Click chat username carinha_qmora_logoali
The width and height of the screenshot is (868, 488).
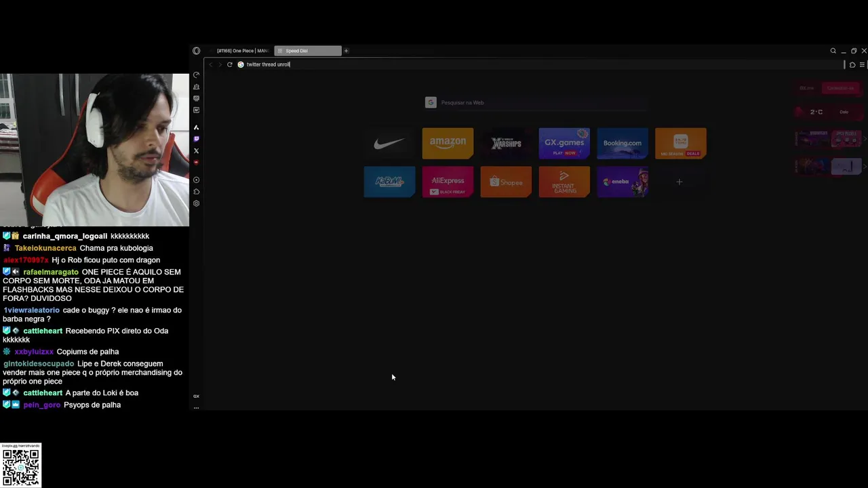coord(65,236)
